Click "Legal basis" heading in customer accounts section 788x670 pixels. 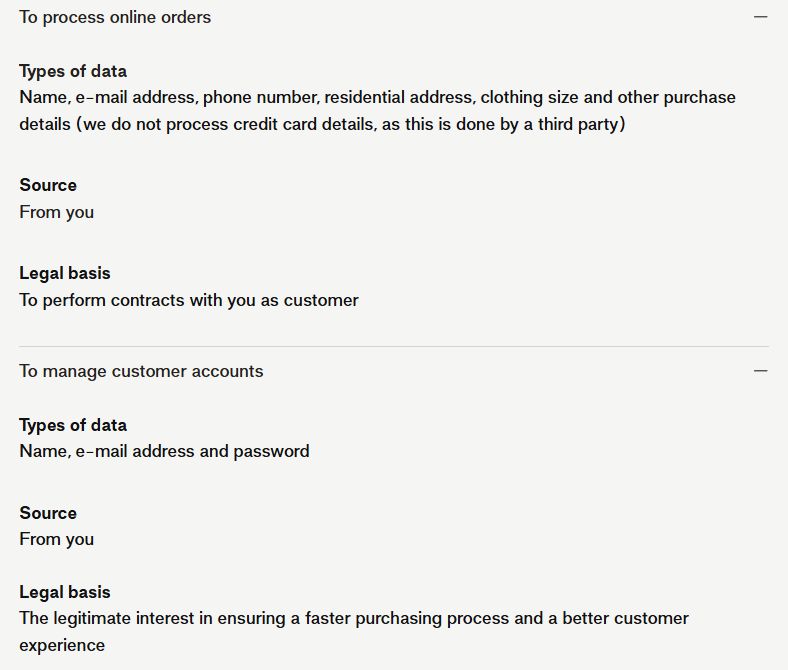(x=65, y=592)
